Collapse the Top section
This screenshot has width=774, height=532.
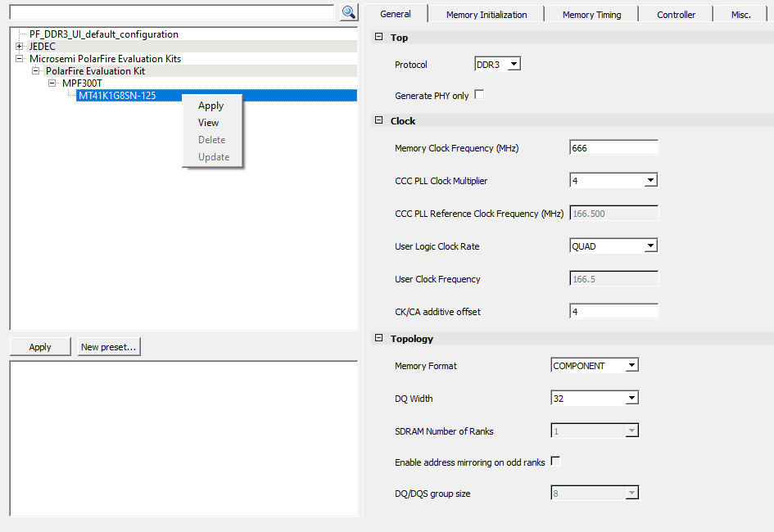pos(378,38)
